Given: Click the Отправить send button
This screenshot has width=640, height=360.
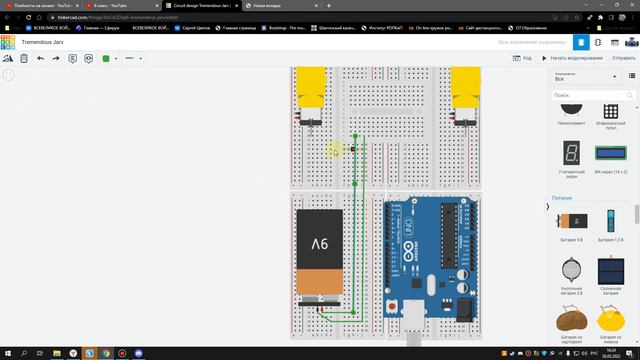Looking at the screenshot, I should pyautogui.click(x=624, y=58).
